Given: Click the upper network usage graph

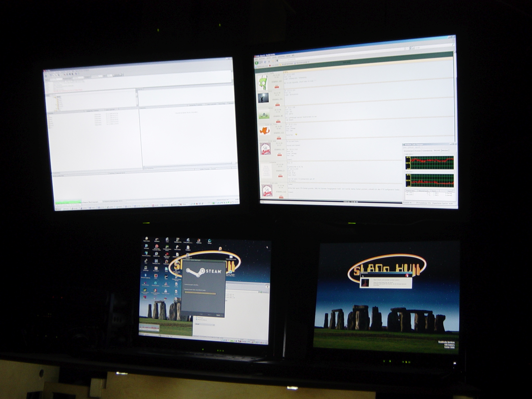Looking at the screenshot, I should (x=432, y=163).
